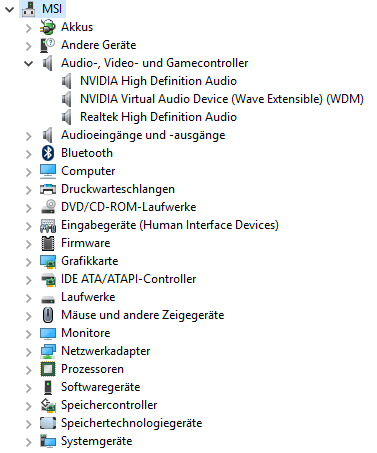This screenshot has width=377, height=453.
Task: Click the speaker icon of Realtek High Definition Audio
Action: 67,117
